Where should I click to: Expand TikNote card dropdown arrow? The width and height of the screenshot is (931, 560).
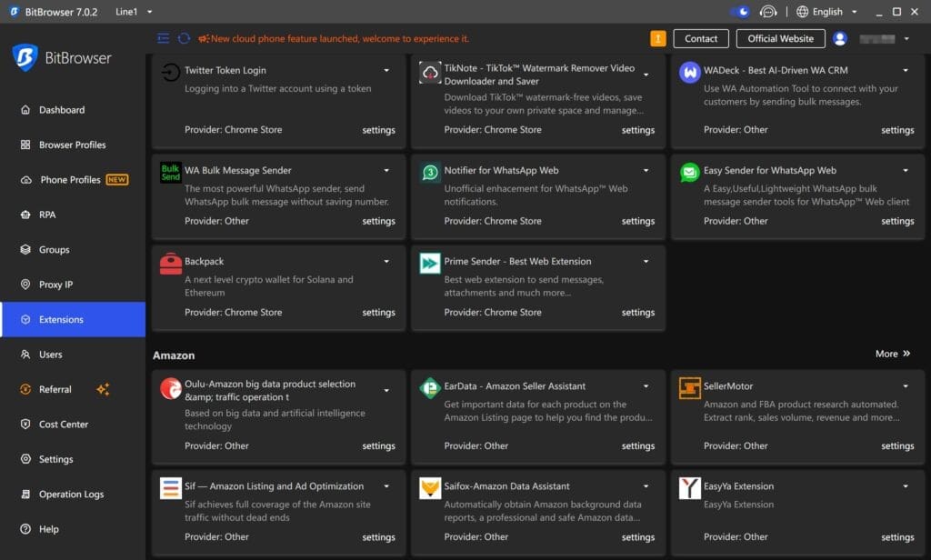[646, 75]
